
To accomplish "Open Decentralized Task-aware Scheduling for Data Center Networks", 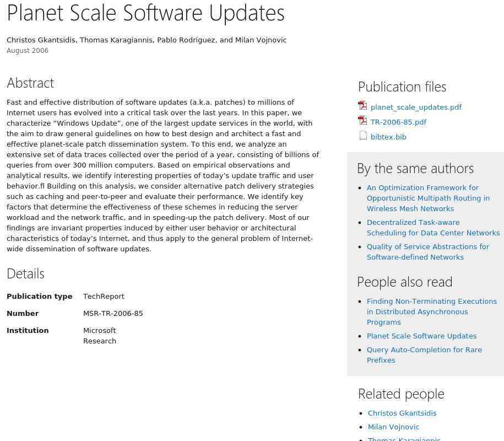I will pyautogui.click(x=433, y=228).
